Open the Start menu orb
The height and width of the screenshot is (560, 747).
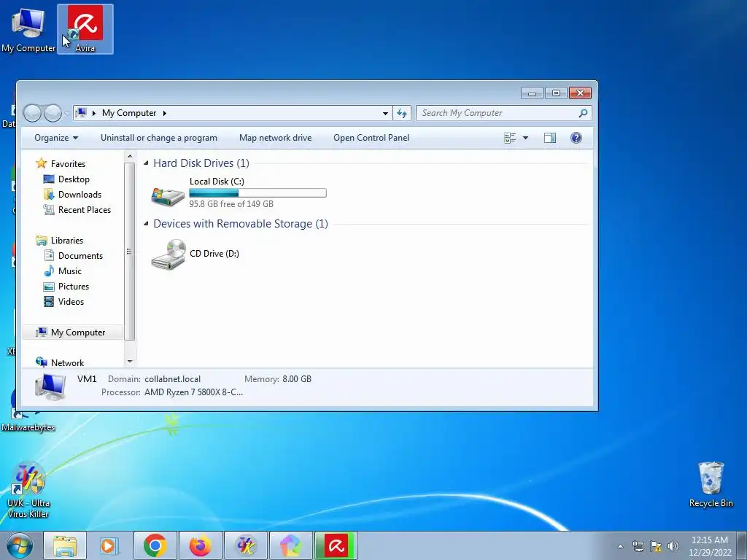click(20, 545)
